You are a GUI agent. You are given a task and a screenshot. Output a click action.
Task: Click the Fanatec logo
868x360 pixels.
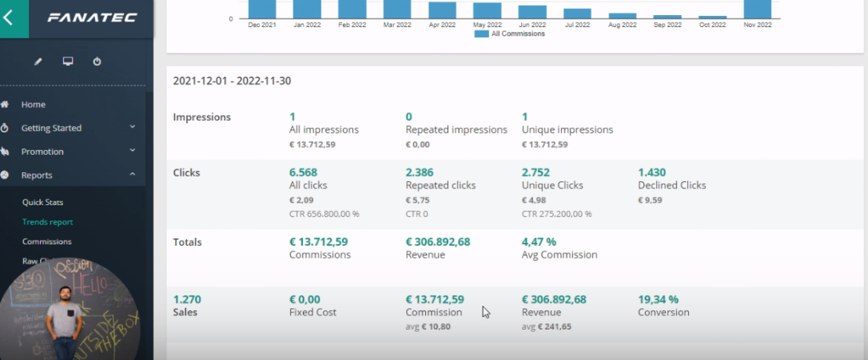(92, 18)
